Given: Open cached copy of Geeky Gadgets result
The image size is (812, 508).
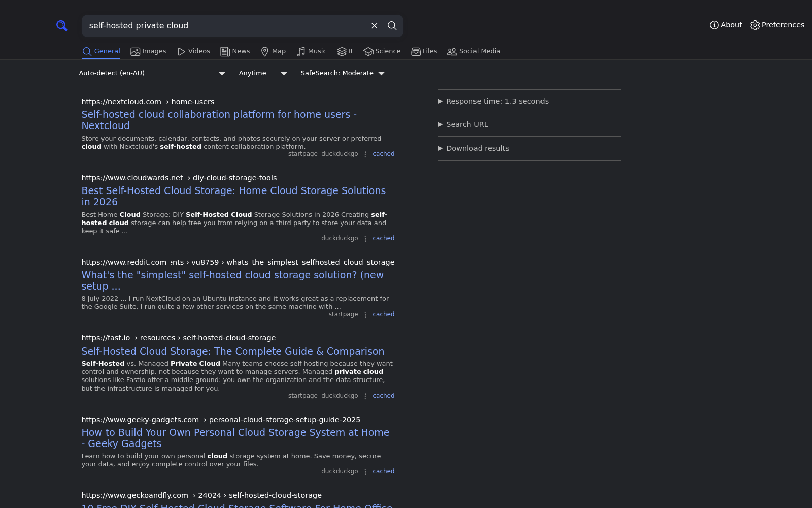Looking at the screenshot, I should pyautogui.click(x=383, y=471).
